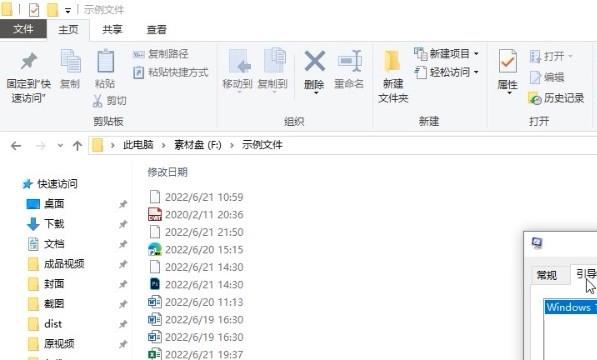Screen dimensions: 597x360
Task: Open New item (新建项目) dropdown
Action: tap(446, 54)
